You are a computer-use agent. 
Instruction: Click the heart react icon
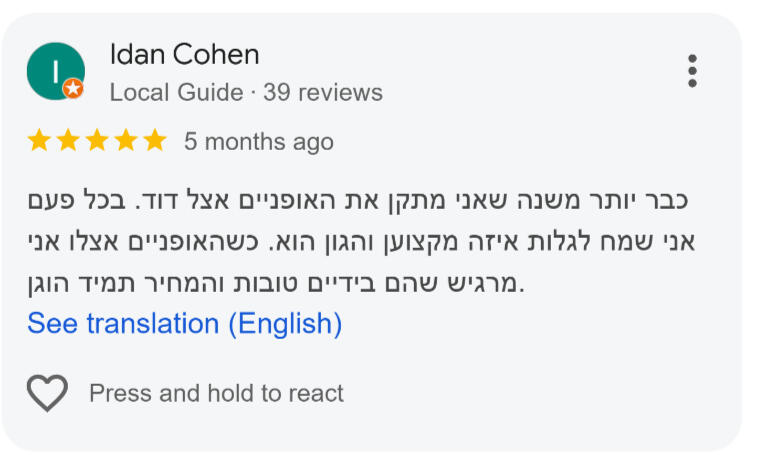(47, 393)
